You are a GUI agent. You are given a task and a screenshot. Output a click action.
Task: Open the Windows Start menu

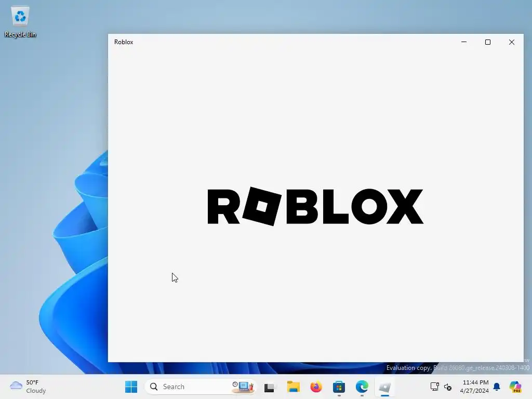[131, 387]
